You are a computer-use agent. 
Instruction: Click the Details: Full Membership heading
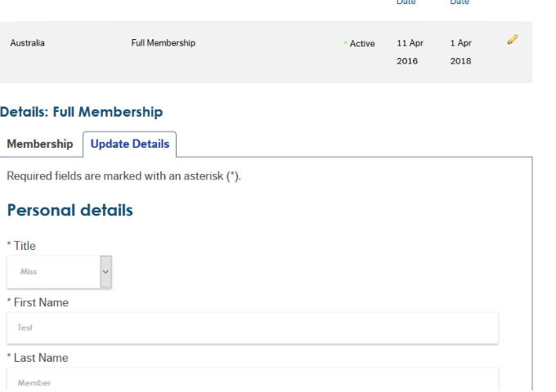[x=82, y=112]
